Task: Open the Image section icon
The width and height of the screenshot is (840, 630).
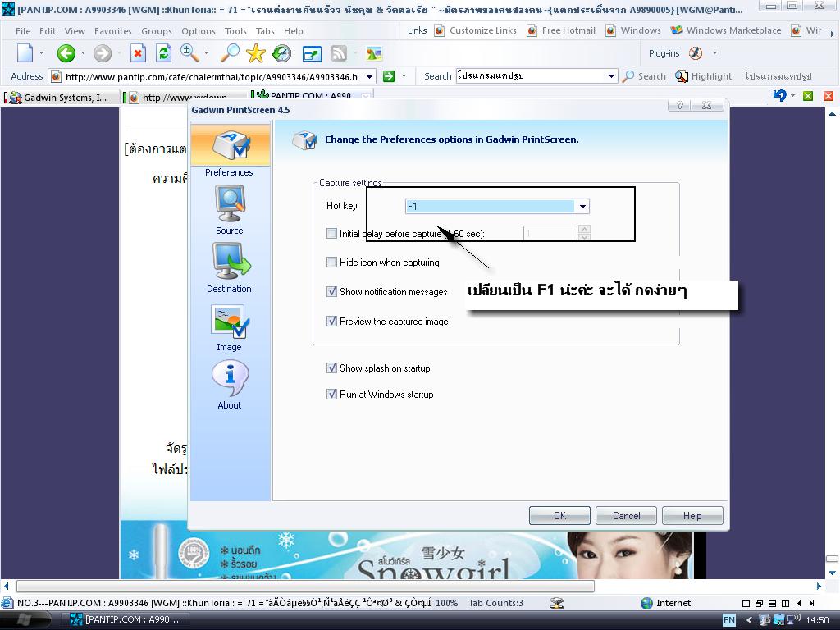Action: [230, 322]
